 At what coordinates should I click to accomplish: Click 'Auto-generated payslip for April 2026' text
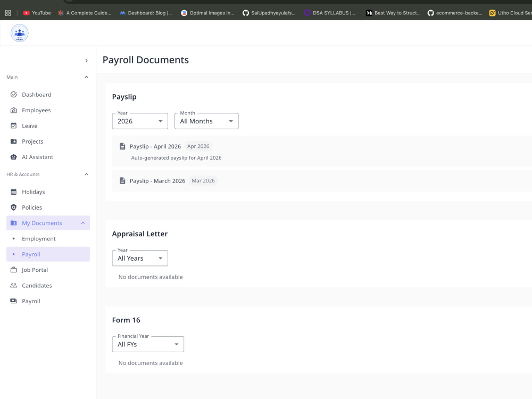click(x=176, y=158)
